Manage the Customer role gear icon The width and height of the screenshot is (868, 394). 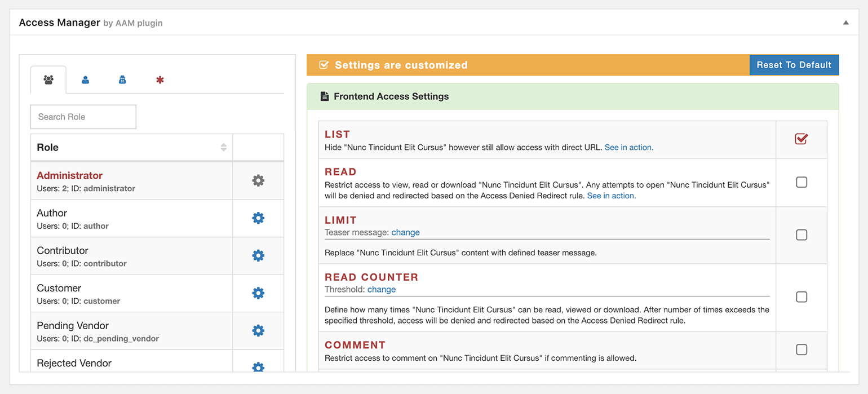pos(258,293)
